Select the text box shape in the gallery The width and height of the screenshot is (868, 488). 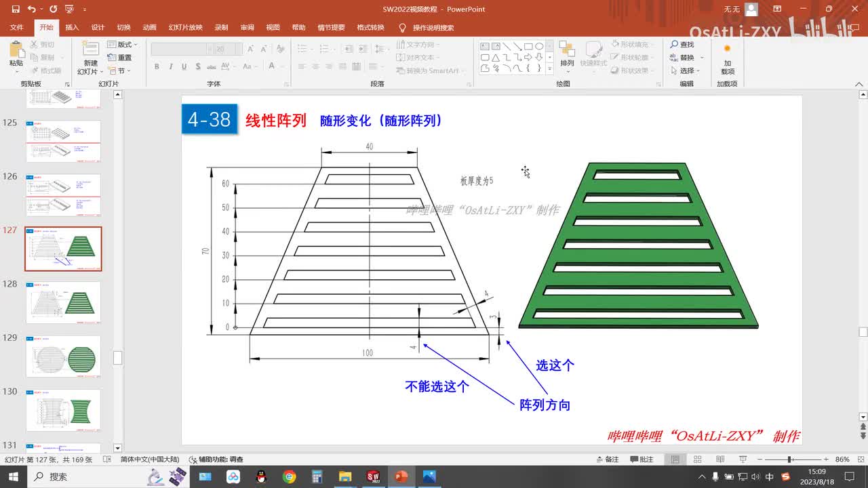pos(485,47)
